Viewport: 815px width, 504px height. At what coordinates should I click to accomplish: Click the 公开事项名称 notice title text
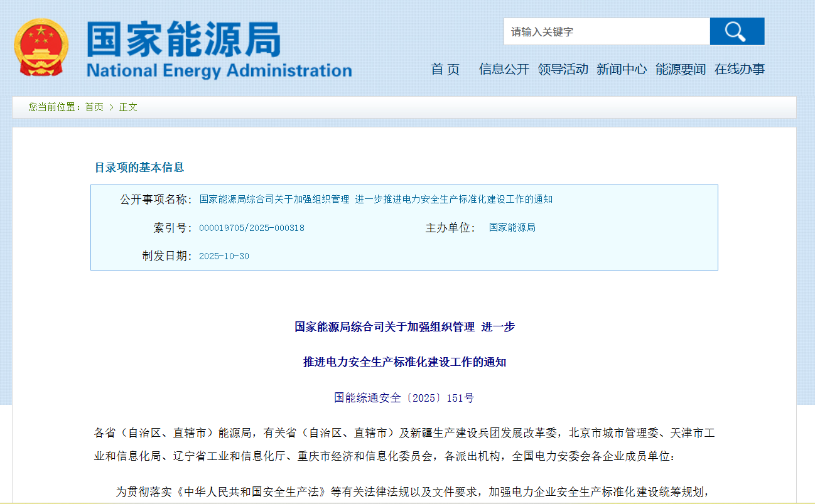tap(375, 200)
